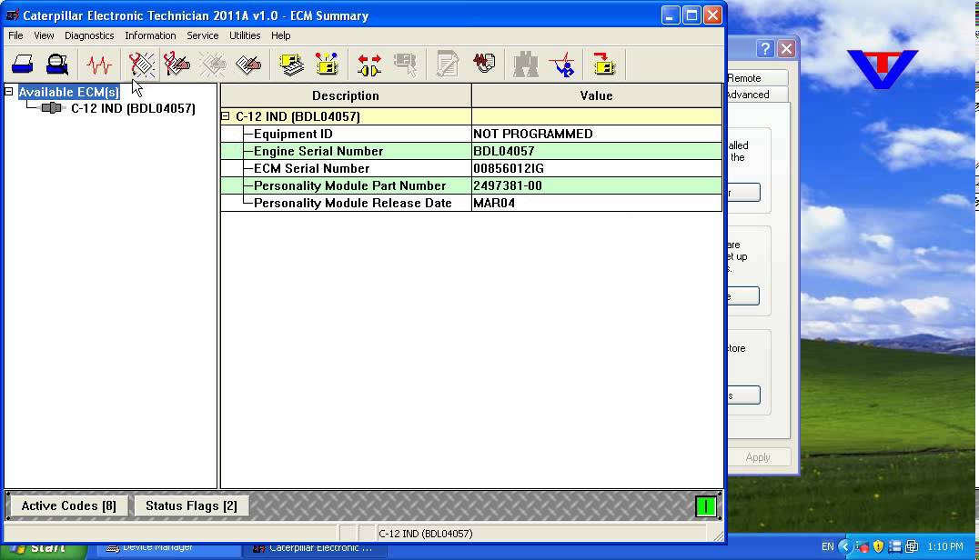Click the Description column header
The width and height of the screenshot is (979, 560).
[346, 95]
